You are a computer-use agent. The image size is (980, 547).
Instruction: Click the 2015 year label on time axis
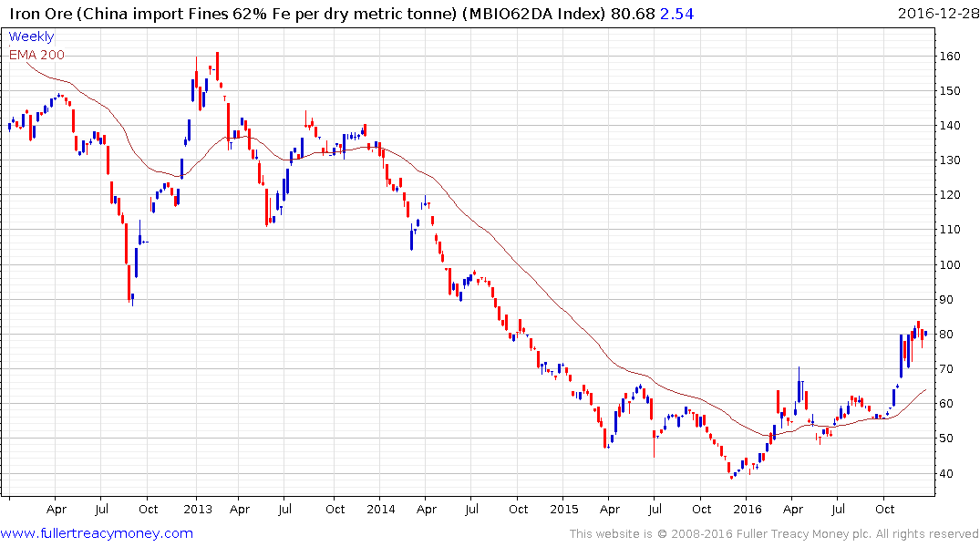click(563, 510)
